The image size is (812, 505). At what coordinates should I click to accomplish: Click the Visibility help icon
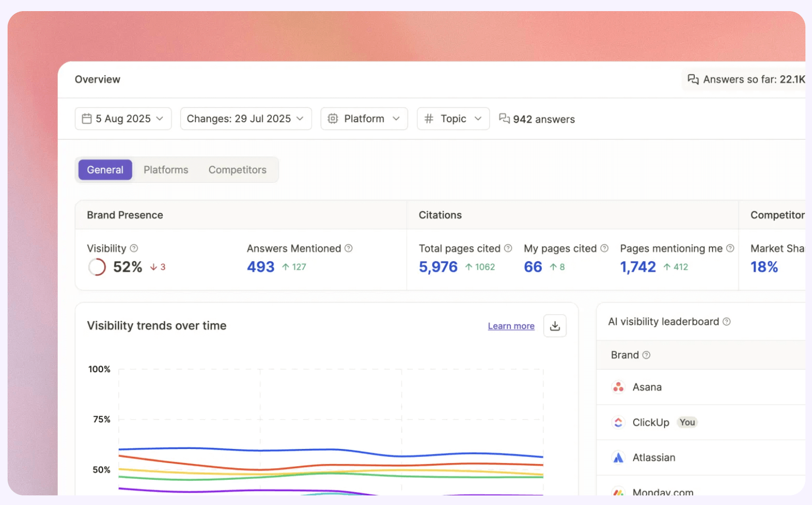point(134,248)
